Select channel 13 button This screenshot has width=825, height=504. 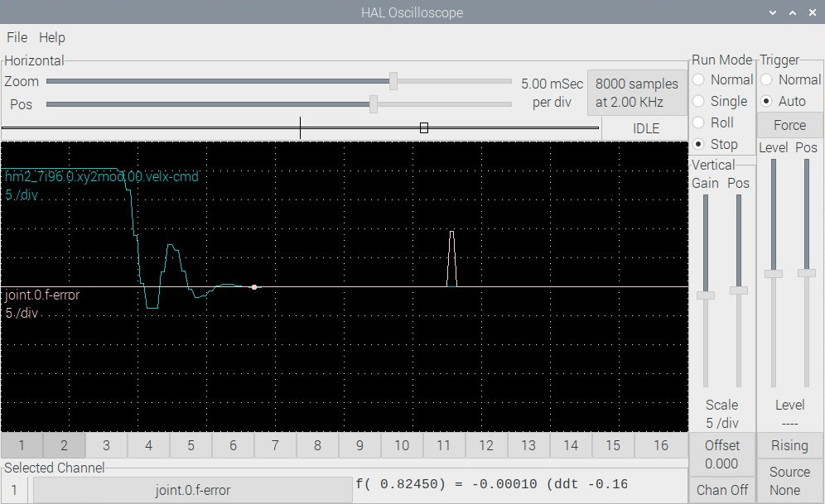pyautogui.click(x=528, y=445)
